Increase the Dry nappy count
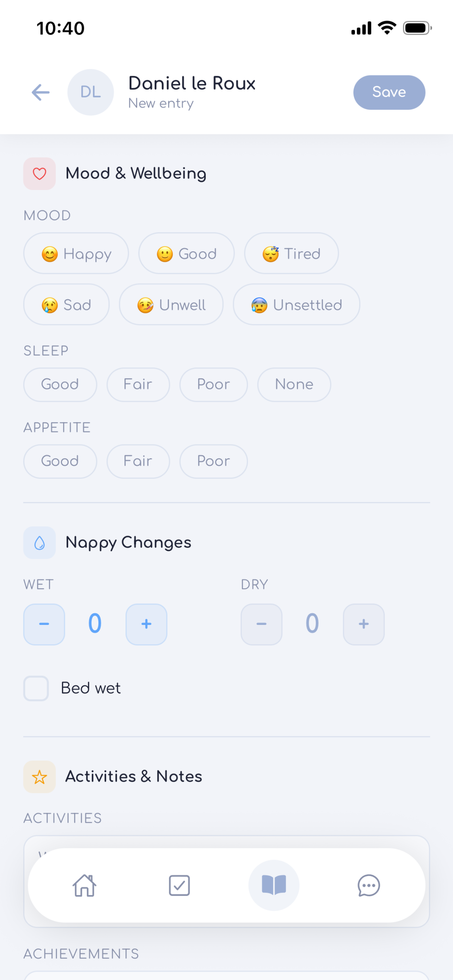The image size is (453, 980). [x=364, y=624]
